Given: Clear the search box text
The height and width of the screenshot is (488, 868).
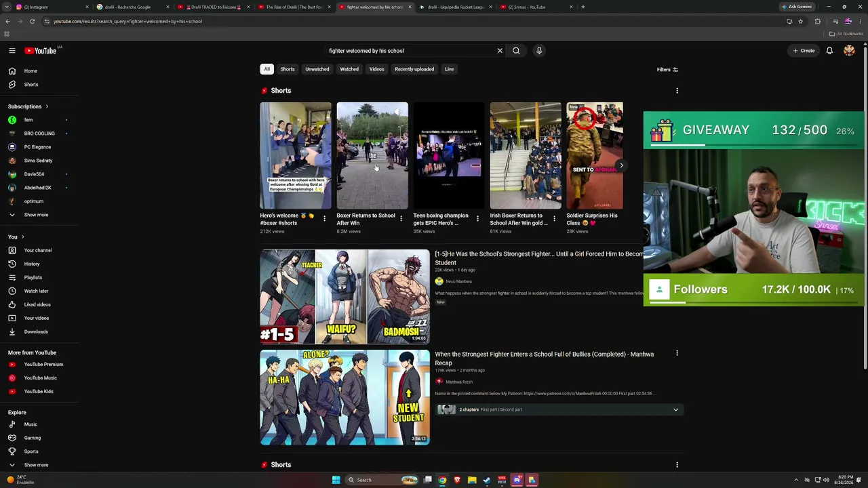Looking at the screenshot, I should 500,51.
